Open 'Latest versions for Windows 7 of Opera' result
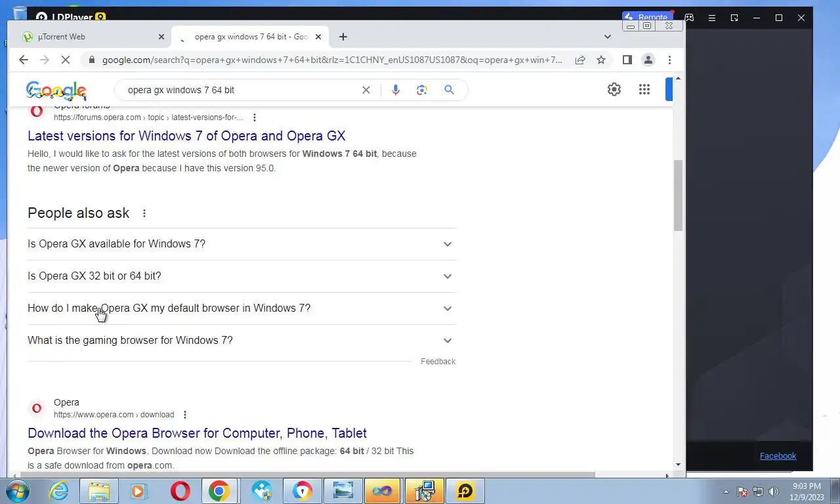840x504 pixels. pyautogui.click(x=186, y=136)
